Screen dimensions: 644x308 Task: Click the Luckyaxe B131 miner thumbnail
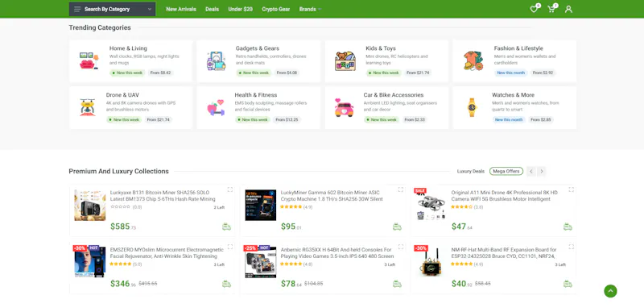click(90, 205)
